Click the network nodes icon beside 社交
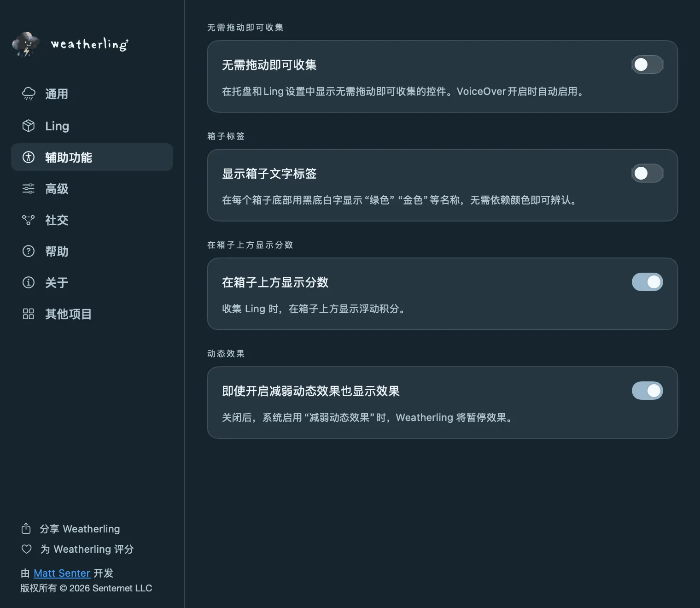This screenshot has height=608, width=700. tap(29, 220)
